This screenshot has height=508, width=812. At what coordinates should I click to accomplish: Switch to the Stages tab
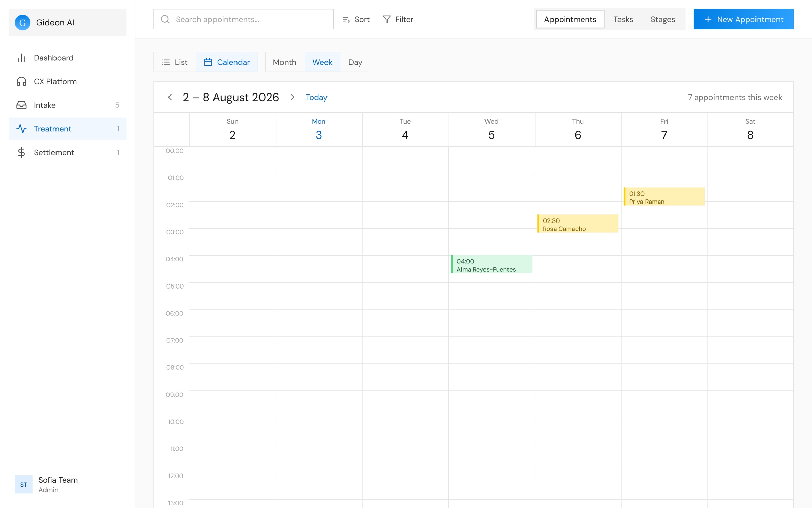click(663, 19)
